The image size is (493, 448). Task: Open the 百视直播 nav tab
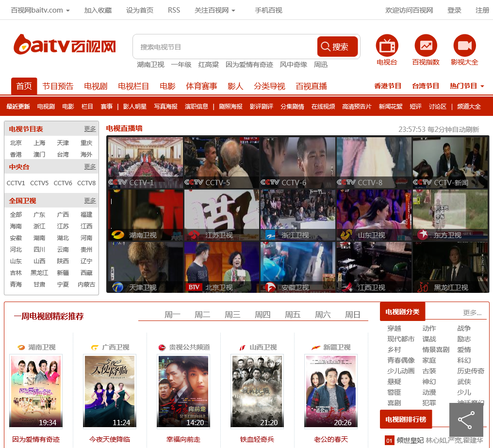(311, 86)
